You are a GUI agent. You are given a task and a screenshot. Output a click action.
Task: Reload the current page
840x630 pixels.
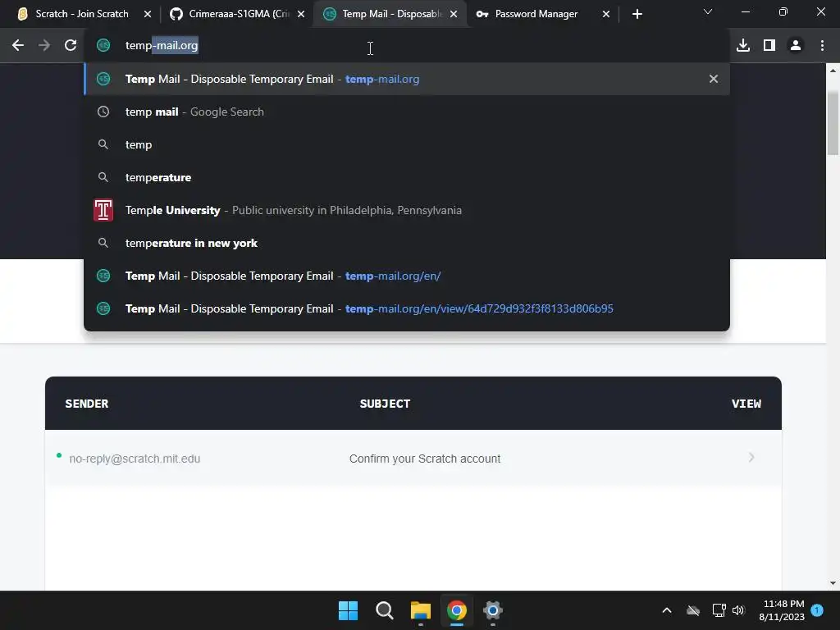pyautogui.click(x=71, y=46)
